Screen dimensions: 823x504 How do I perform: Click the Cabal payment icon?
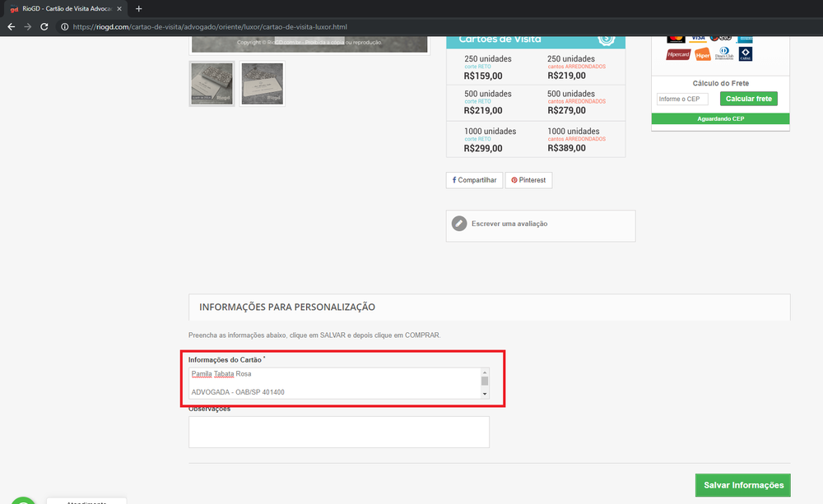746,53
